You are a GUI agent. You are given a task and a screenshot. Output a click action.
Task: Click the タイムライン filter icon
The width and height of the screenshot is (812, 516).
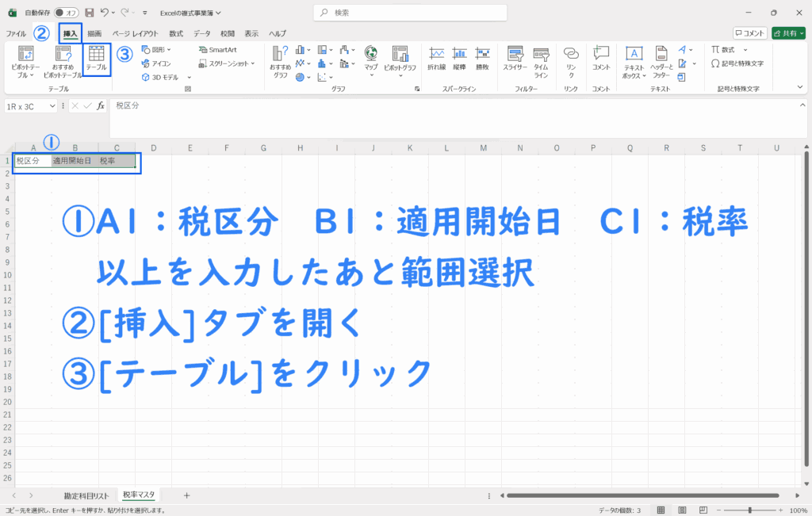(x=541, y=59)
